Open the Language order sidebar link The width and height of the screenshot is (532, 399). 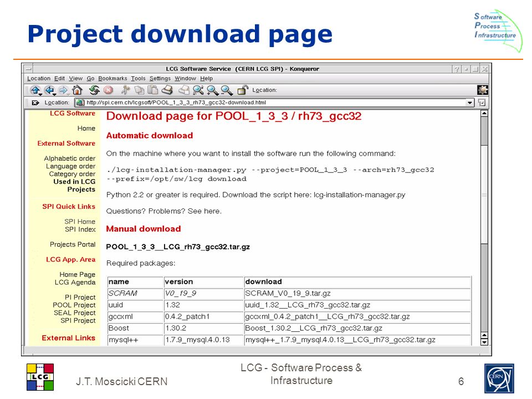(x=70, y=166)
